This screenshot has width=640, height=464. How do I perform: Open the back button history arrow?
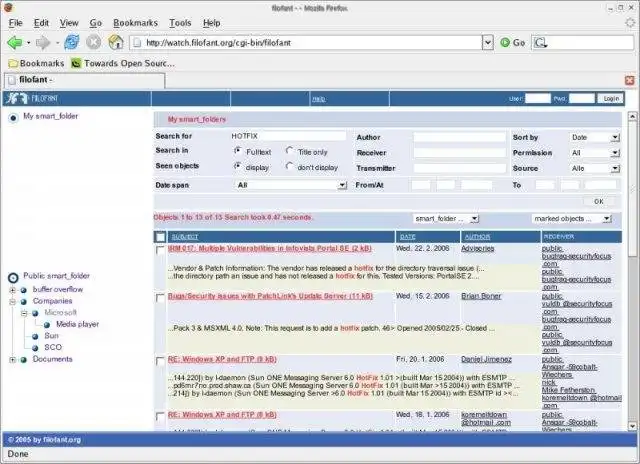click(28, 42)
